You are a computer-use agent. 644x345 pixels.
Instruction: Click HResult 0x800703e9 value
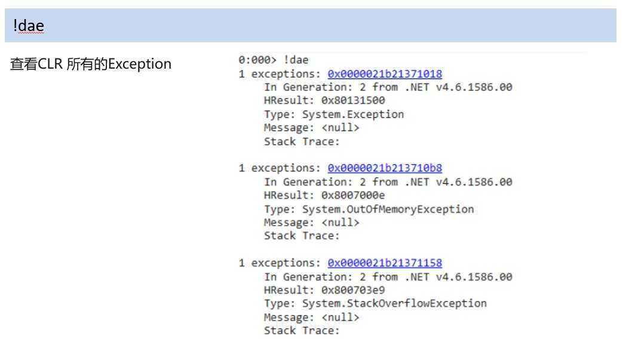pos(353,290)
